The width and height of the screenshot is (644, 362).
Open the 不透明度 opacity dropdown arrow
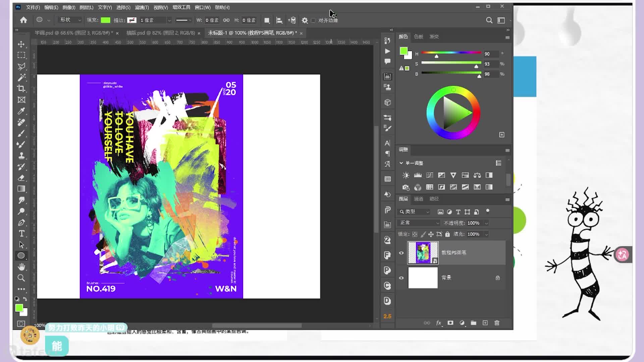(486, 223)
